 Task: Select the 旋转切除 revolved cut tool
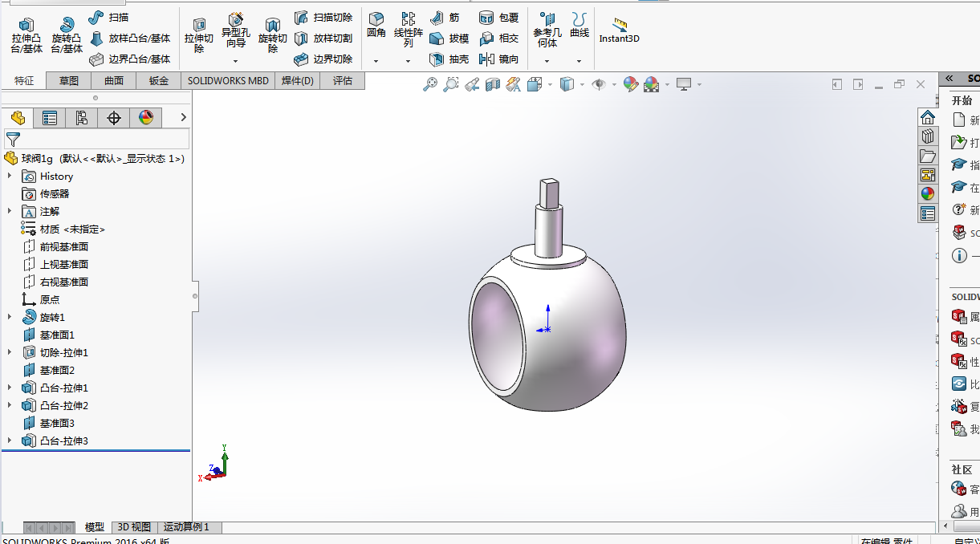273,36
